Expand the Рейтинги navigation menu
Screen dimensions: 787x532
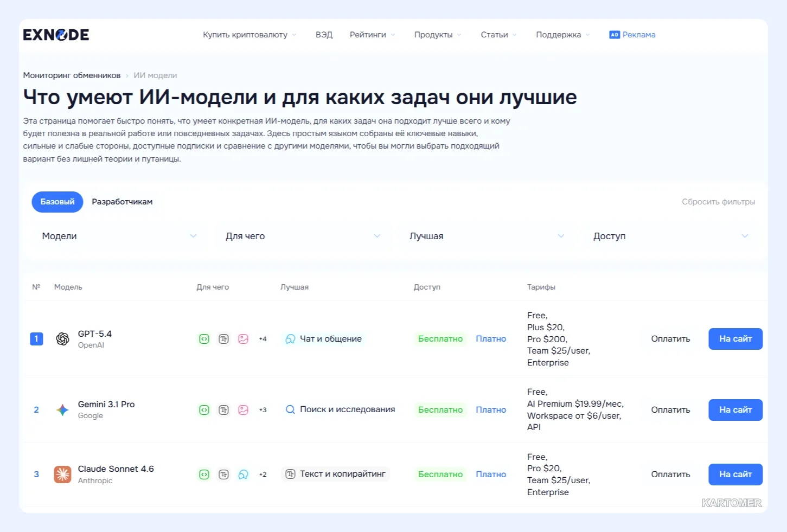pos(373,35)
